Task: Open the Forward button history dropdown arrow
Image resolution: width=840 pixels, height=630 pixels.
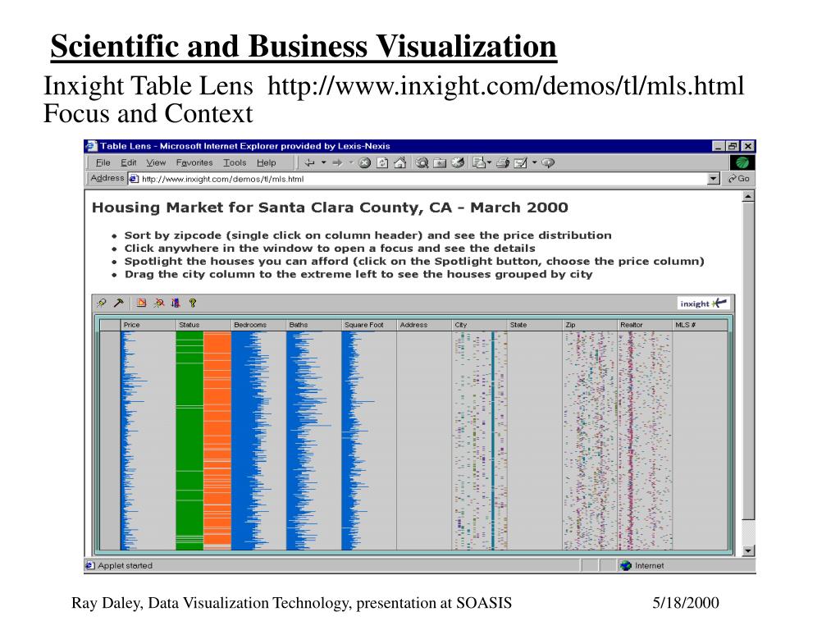Action: point(351,163)
